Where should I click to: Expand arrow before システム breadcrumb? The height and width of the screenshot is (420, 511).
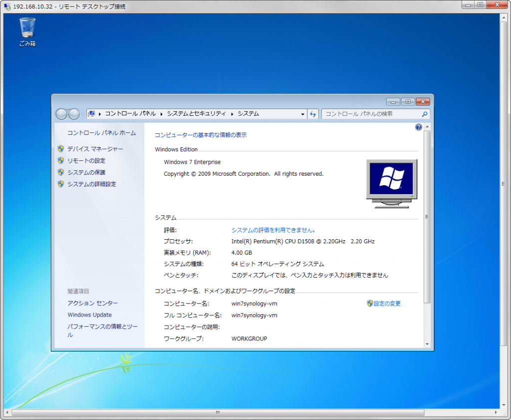tap(232, 114)
